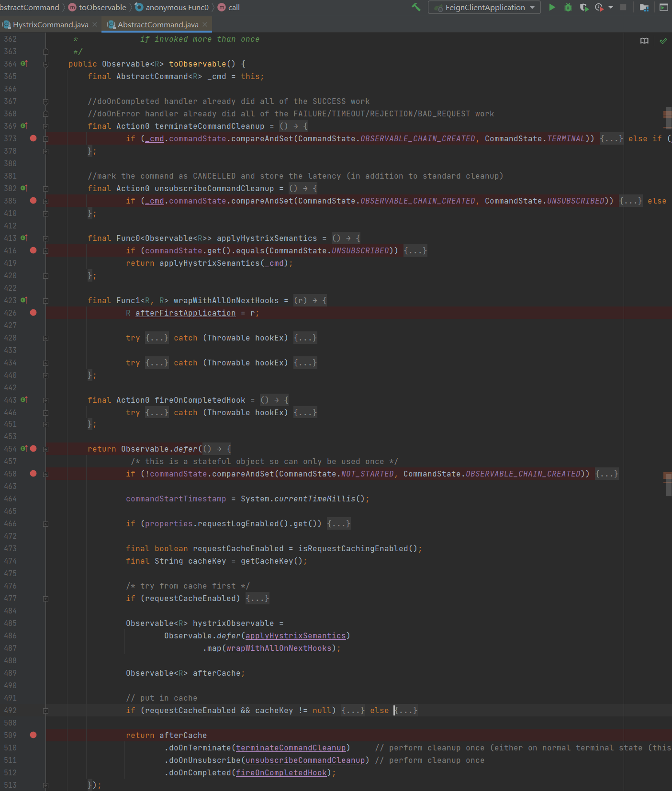Viewport: 672px width, 794px height.
Task: Open the inspections green checkmark widget
Action: click(x=663, y=41)
